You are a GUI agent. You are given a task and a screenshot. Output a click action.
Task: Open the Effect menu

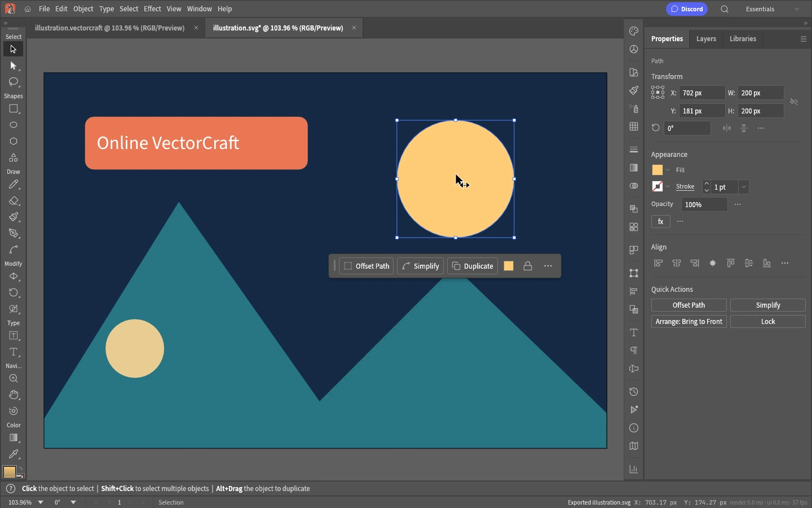pos(152,9)
